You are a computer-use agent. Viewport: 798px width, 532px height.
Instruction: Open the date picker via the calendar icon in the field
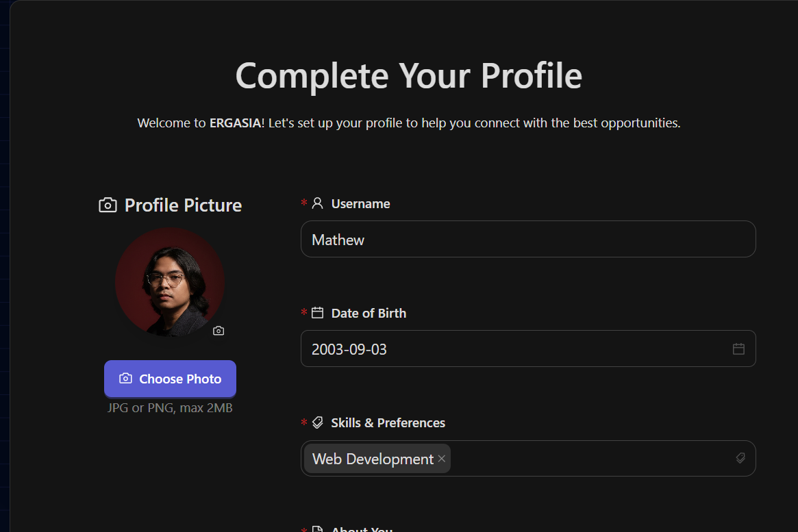pos(738,349)
